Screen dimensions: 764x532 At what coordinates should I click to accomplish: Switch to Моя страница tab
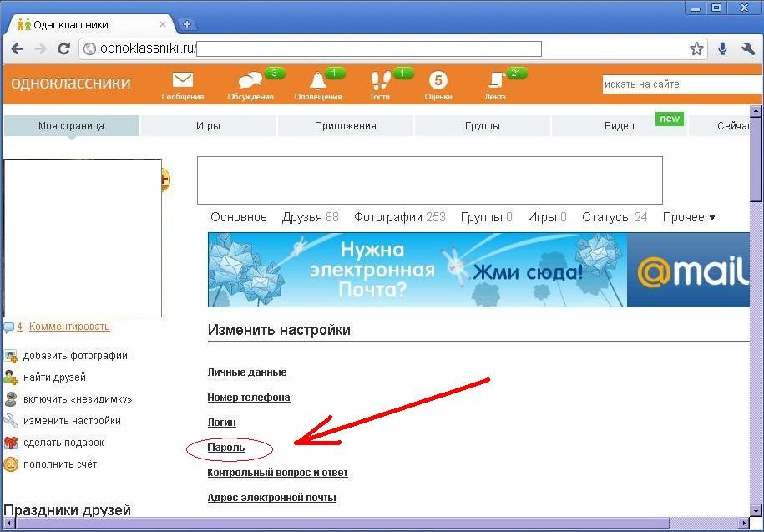click(71, 125)
